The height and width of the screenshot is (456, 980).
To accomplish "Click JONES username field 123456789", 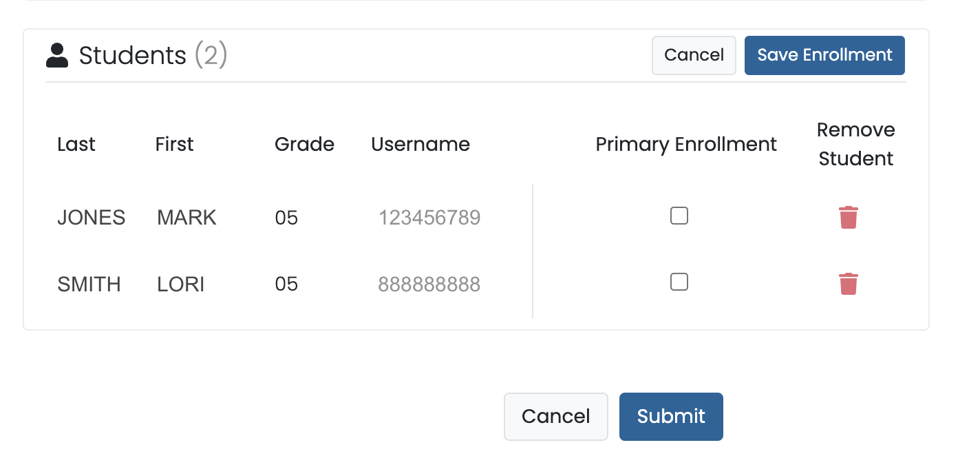I will pos(429,217).
